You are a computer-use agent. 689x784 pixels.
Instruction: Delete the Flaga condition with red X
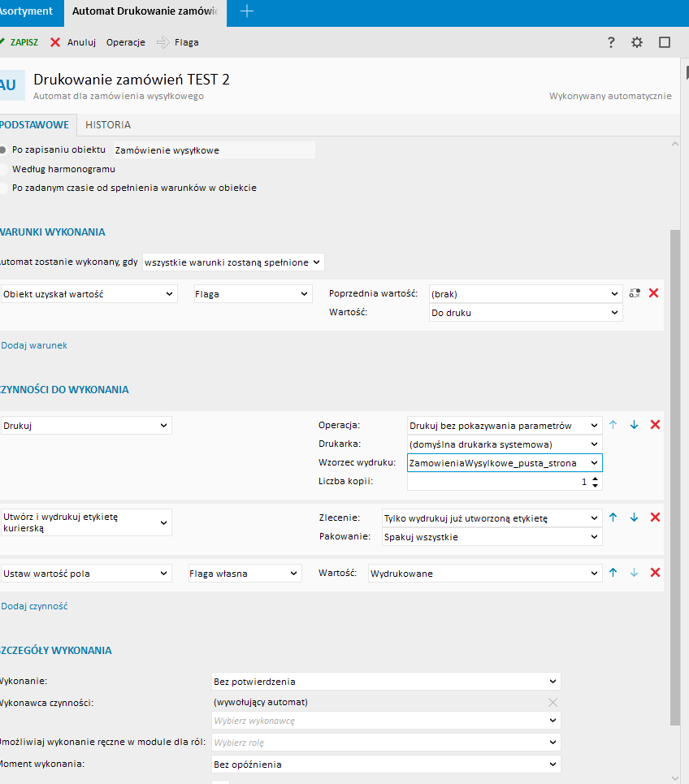tap(653, 292)
